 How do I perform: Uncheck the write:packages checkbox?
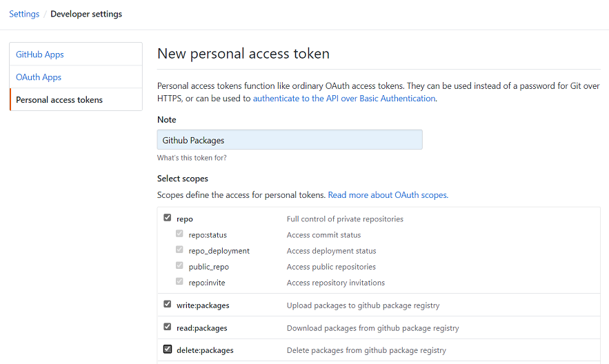(x=167, y=304)
